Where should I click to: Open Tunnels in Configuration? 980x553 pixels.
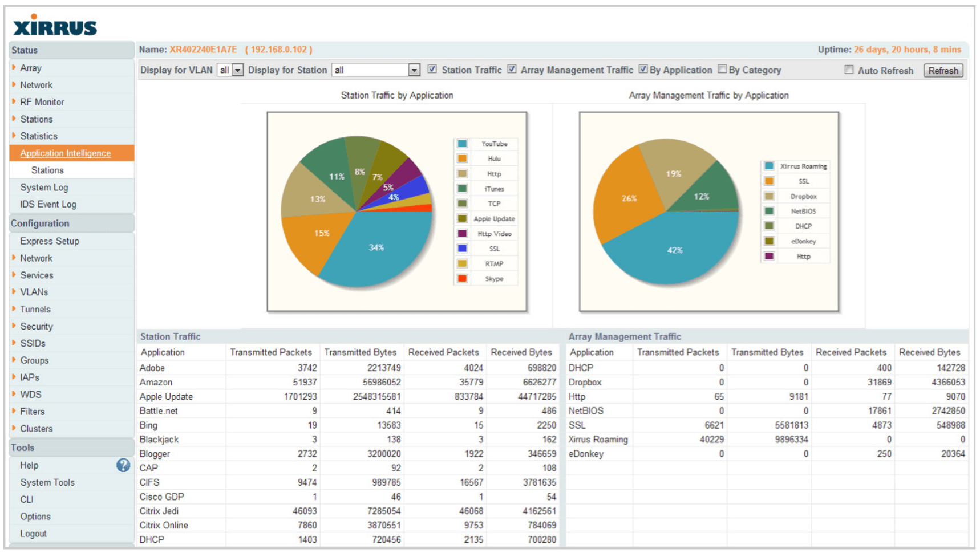[x=35, y=309]
